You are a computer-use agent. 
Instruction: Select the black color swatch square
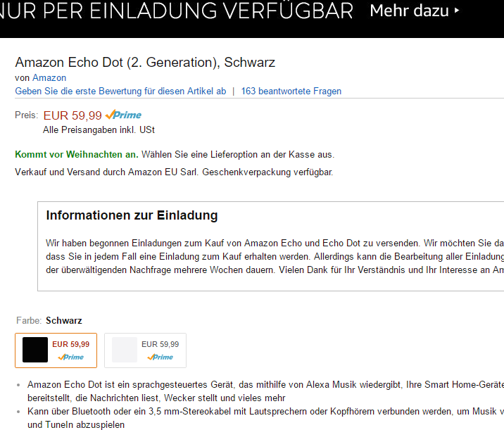pos(35,350)
